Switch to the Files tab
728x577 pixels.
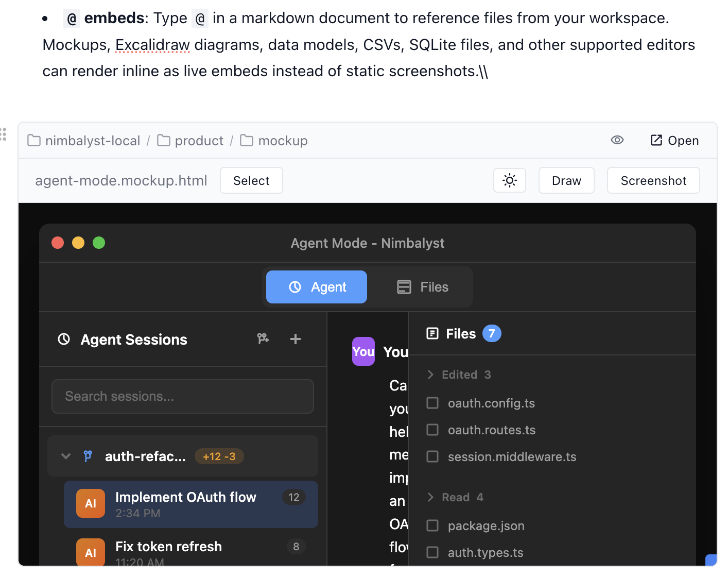(422, 287)
